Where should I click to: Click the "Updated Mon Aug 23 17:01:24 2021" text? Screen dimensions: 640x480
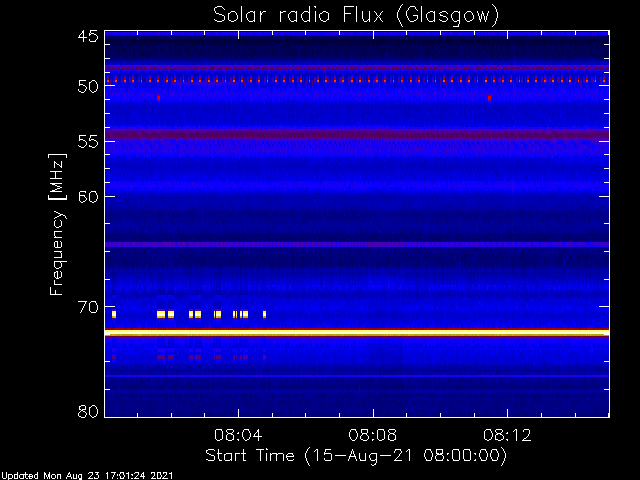click(87, 476)
